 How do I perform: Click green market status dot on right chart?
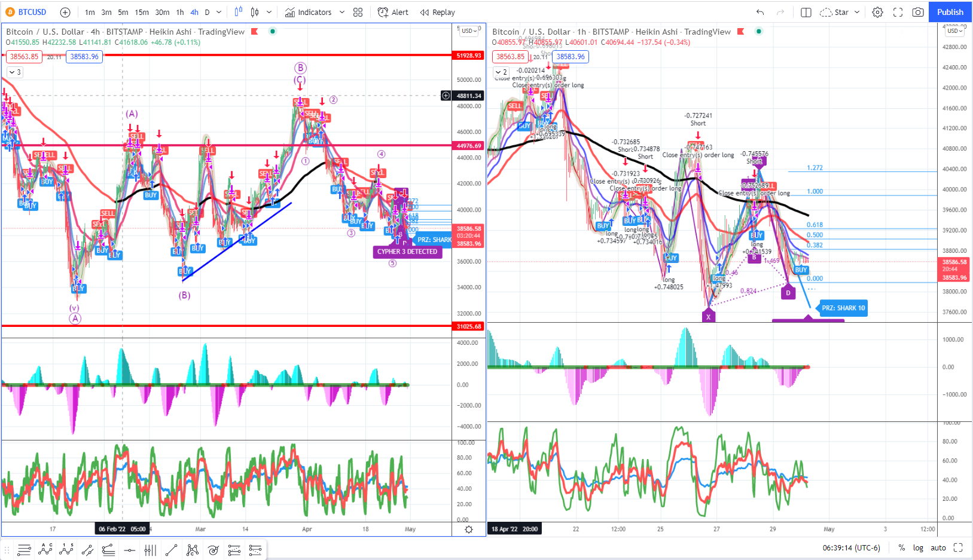click(x=759, y=32)
